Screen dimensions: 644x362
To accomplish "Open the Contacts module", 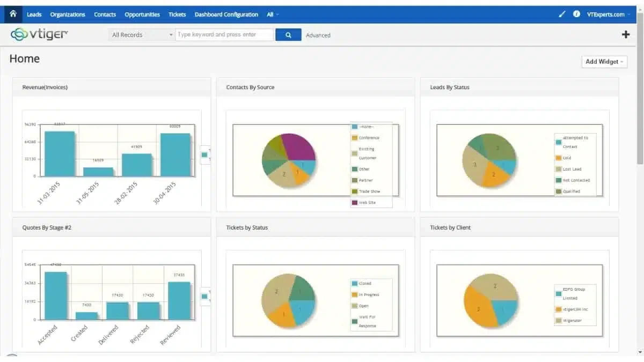I will coord(105,14).
